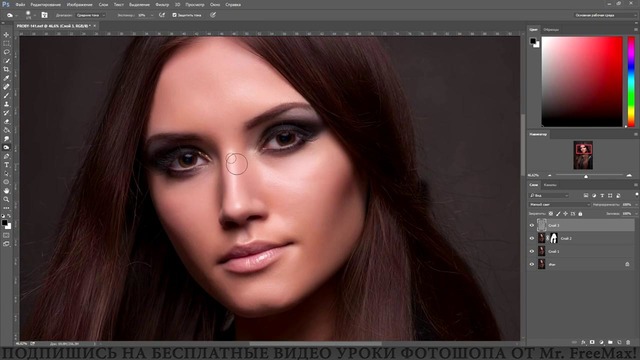Toggle lock transparent pixels
The image size is (640, 360).
pos(551,213)
